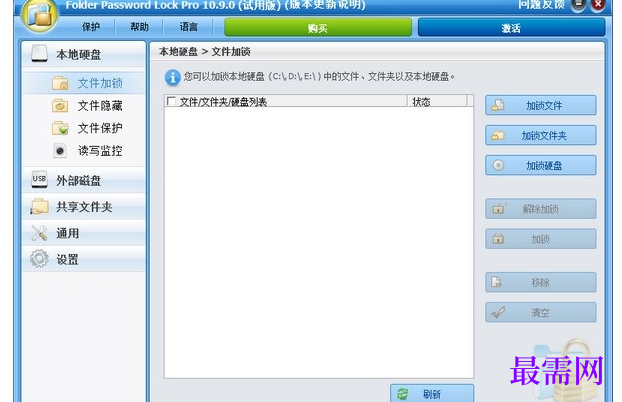Image resolution: width=622 pixels, height=402 pixels.
Task: Open the 外部磁盘 section
Action: [84, 181]
